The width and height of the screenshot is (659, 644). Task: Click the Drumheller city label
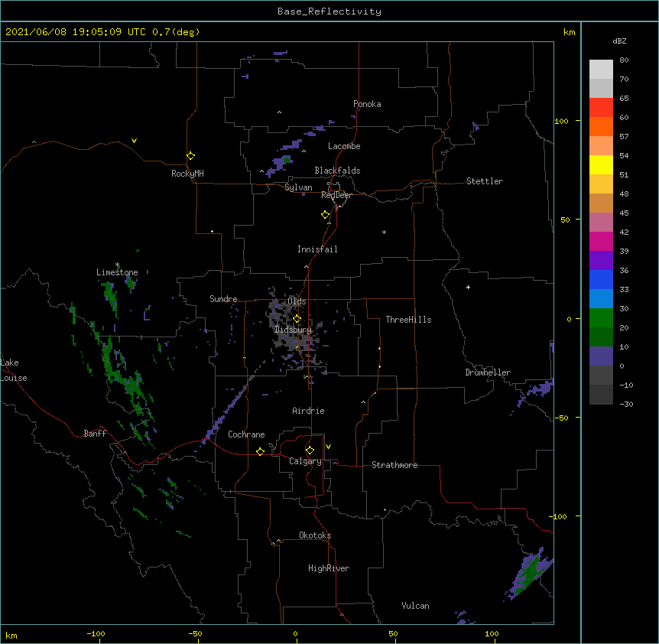click(x=488, y=372)
